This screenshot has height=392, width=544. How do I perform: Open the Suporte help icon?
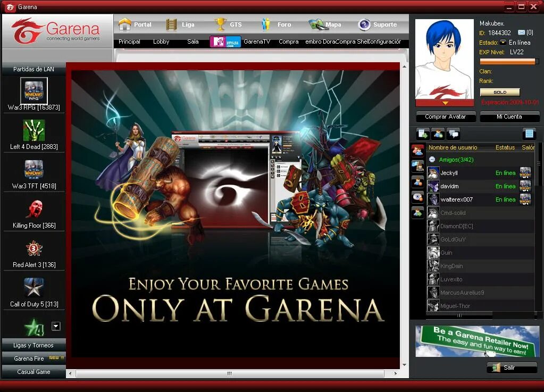[x=364, y=24]
